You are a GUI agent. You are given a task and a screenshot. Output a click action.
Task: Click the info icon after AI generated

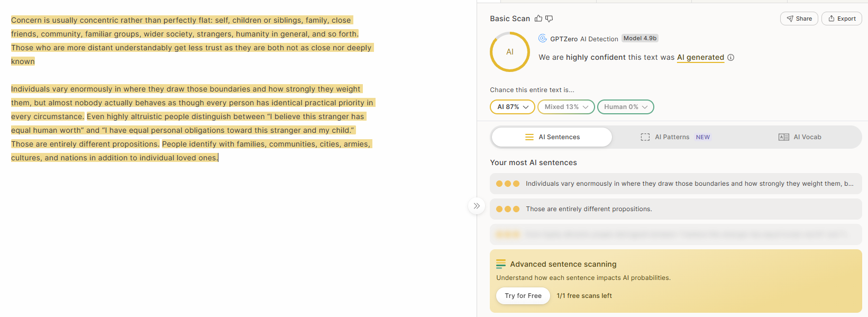coord(730,57)
